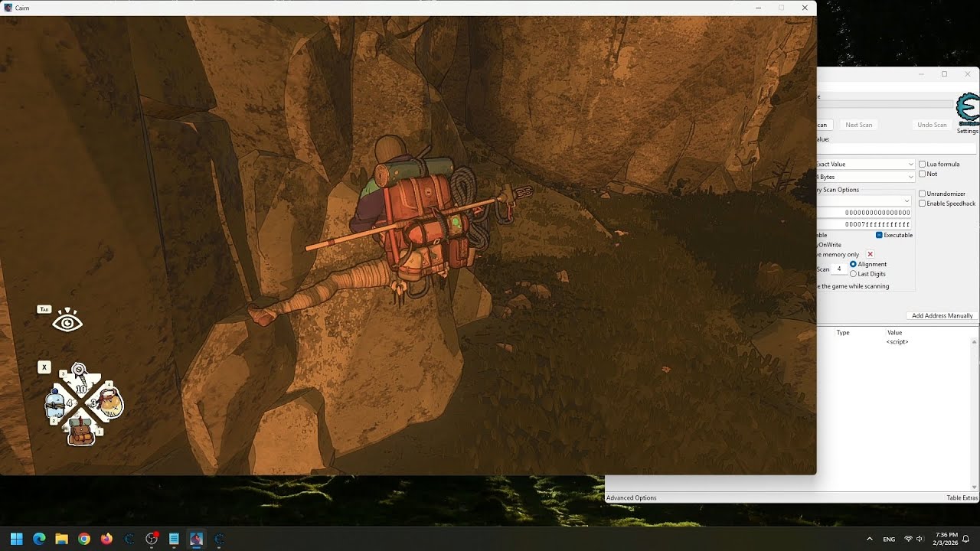Open the backpack from quick wheel

(x=81, y=432)
